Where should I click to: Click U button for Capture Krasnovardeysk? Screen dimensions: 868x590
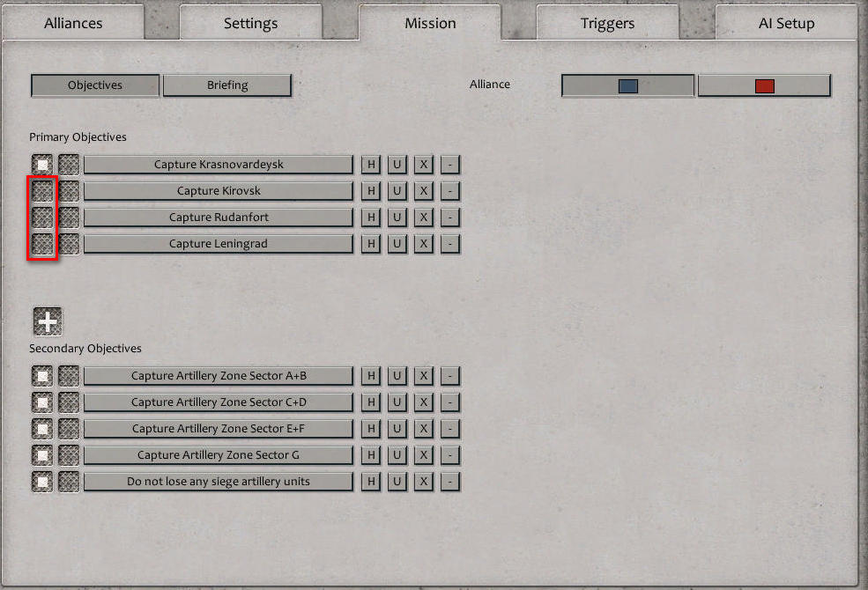(397, 164)
